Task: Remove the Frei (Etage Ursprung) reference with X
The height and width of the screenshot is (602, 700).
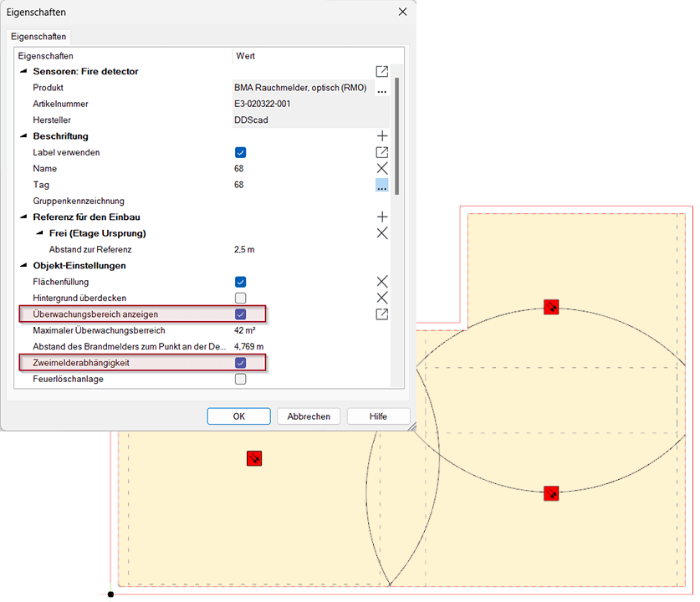Action: [382, 233]
